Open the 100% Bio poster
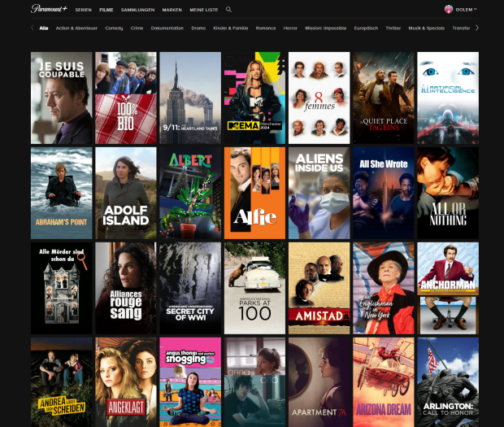 [126, 98]
